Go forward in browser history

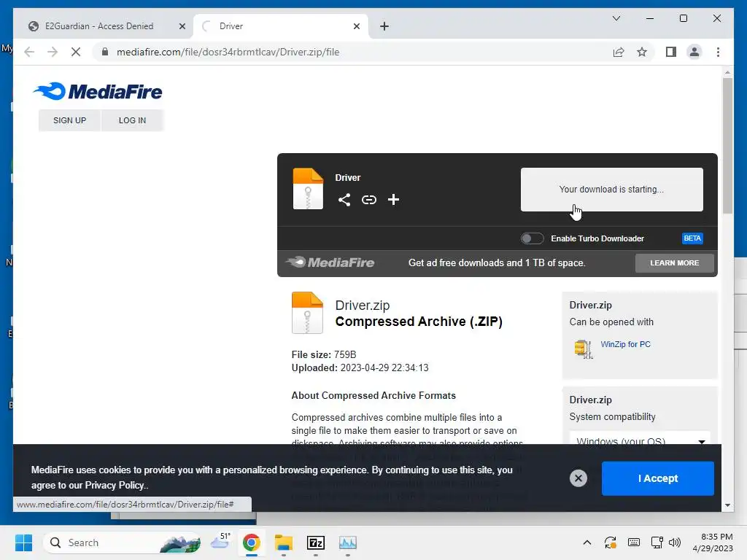coord(53,52)
